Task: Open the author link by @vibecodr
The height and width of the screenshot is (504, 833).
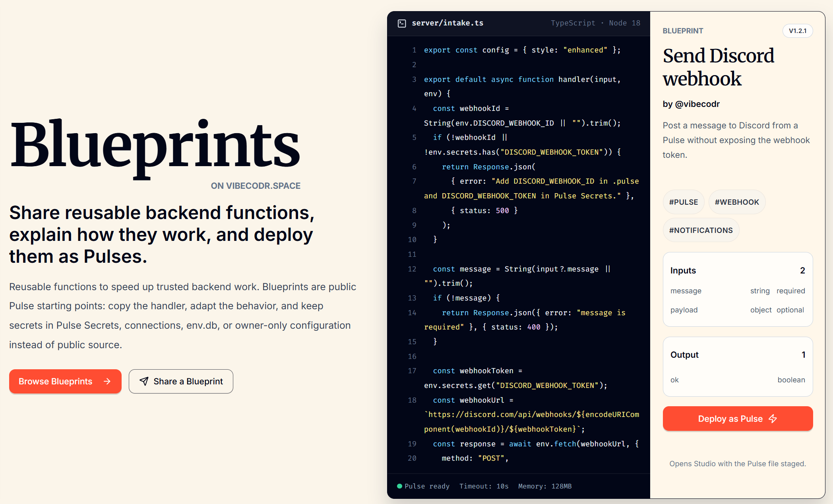Action: [x=691, y=104]
